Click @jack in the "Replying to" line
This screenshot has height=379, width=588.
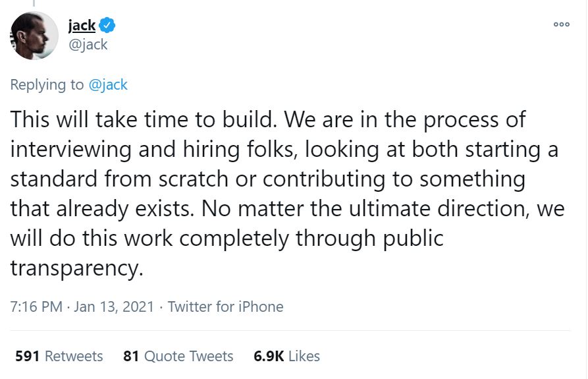pyautogui.click(x=108, y=84)
